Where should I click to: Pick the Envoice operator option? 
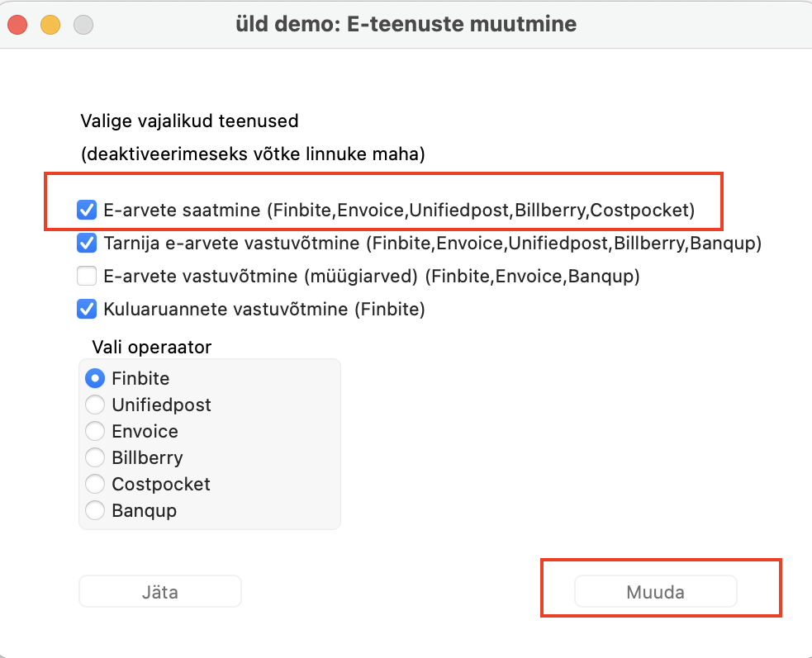click(x=96, y=432)
